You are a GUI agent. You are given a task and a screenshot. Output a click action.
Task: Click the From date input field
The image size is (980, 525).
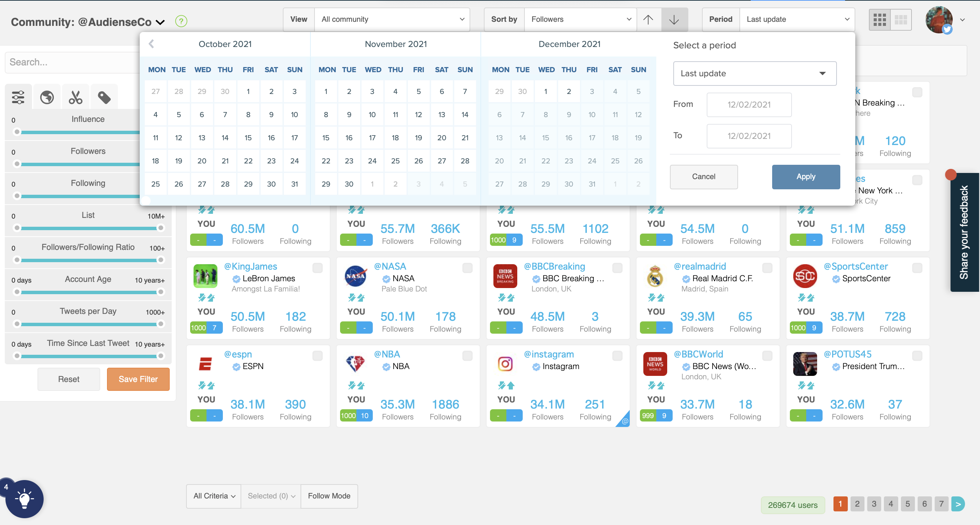click(749, 105)
